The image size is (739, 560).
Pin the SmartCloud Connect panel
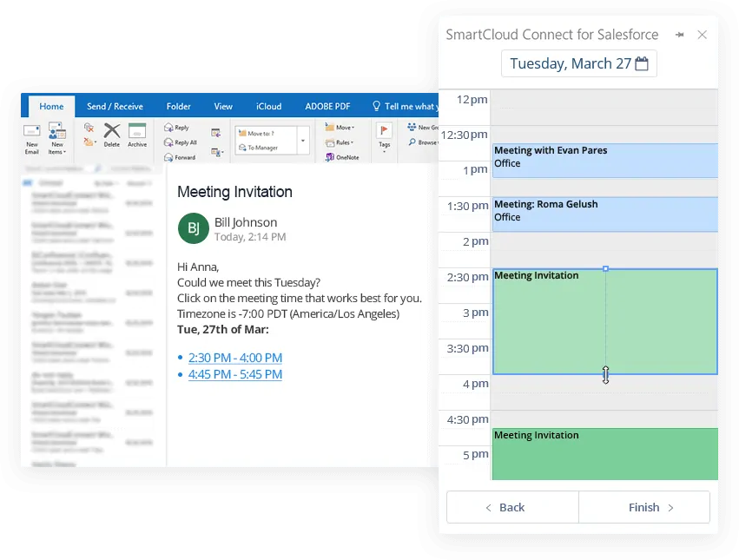(x=680, y=35)
